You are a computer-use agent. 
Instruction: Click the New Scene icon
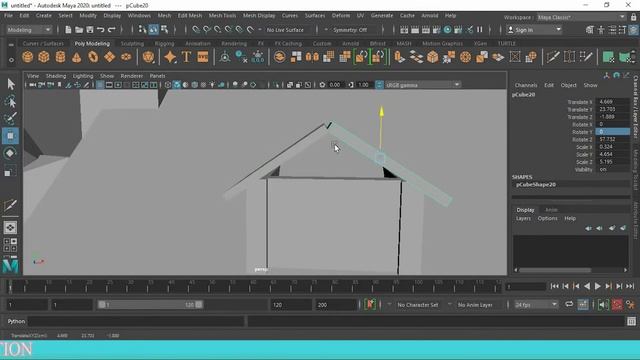[x=68, y=29]
